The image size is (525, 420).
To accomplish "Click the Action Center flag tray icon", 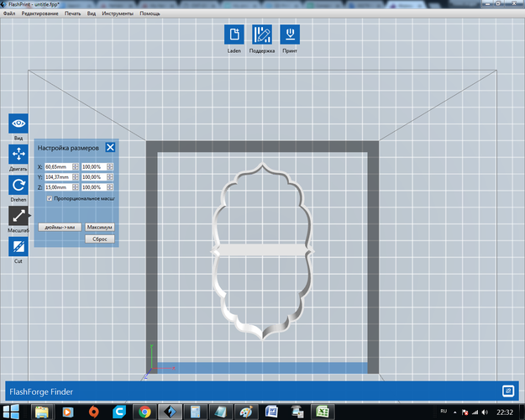I will coord(465,412).
